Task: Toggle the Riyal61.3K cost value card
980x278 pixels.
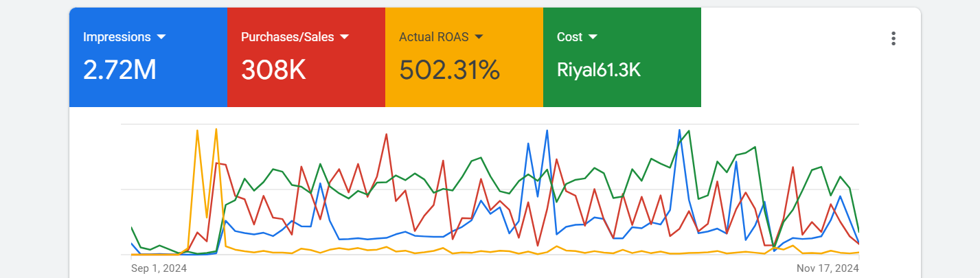Action: pos(598,70)
